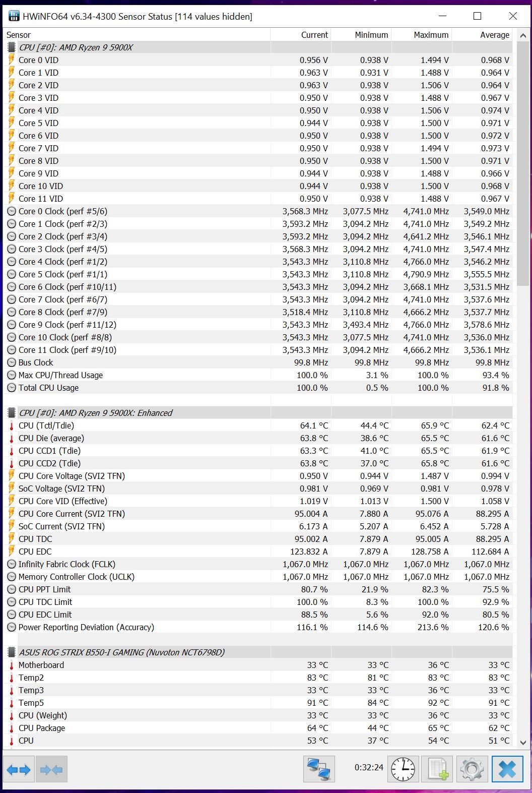
Task: Start logging with the sheet-plus icon
Action: [437, 769]
